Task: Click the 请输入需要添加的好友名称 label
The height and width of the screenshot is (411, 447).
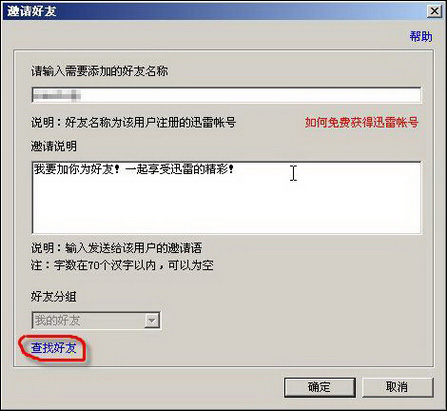Action: 99,71
